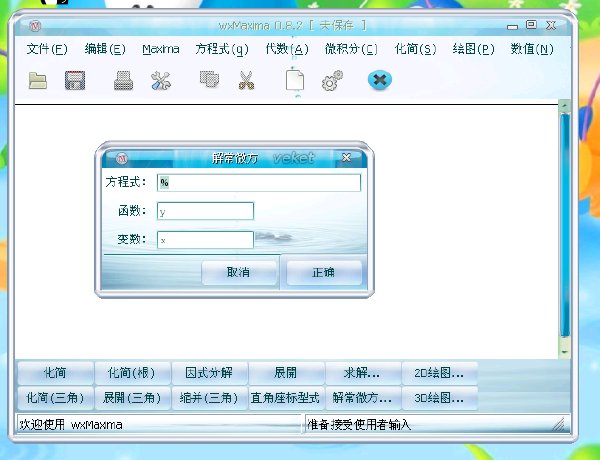Interrupt calculation with the blue X icon
Viewport: 600px width, 460px height.
[x=380, y=80]
